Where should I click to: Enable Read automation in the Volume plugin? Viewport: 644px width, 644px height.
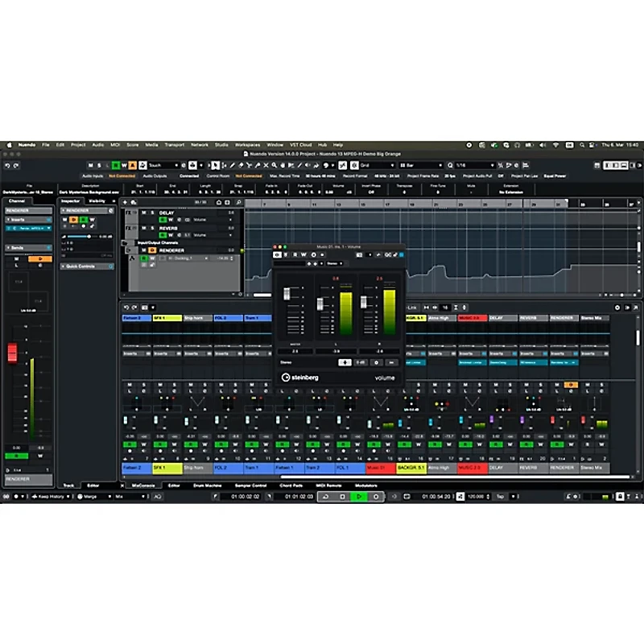pos(295,254)
